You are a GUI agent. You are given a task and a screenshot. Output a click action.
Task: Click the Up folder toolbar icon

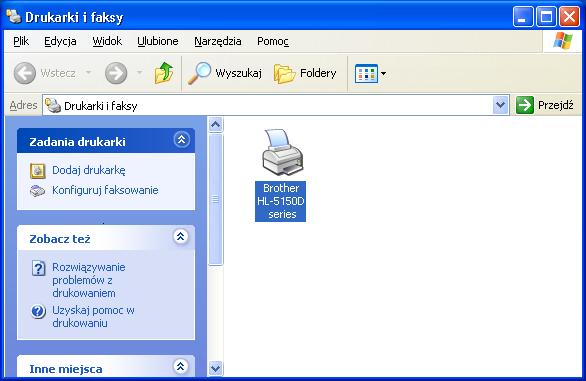pyautogui.click(x=164, y=73)
